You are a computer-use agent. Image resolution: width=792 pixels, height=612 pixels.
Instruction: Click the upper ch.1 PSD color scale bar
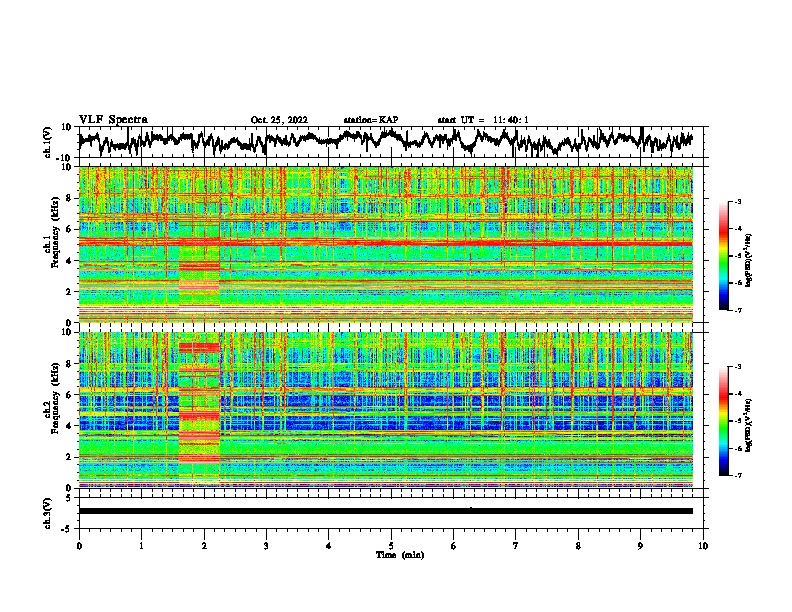coord(723,256)
